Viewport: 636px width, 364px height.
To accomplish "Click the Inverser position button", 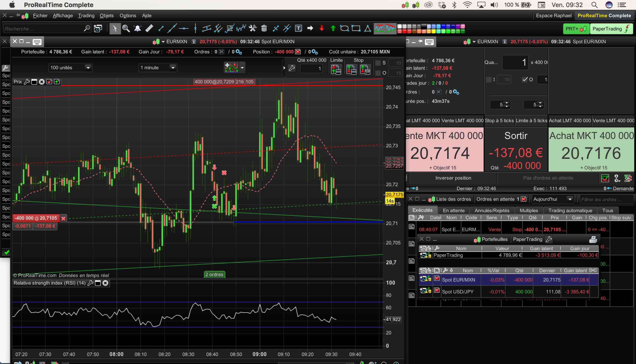I will [x=453, y=178].
